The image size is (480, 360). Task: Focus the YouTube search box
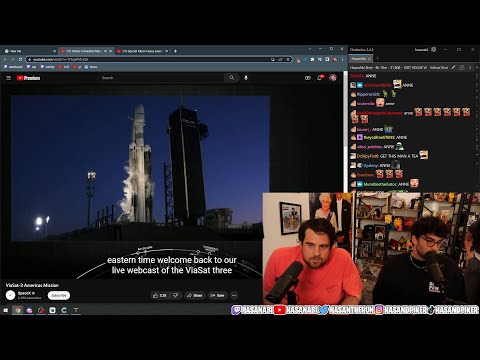point(162,78)
